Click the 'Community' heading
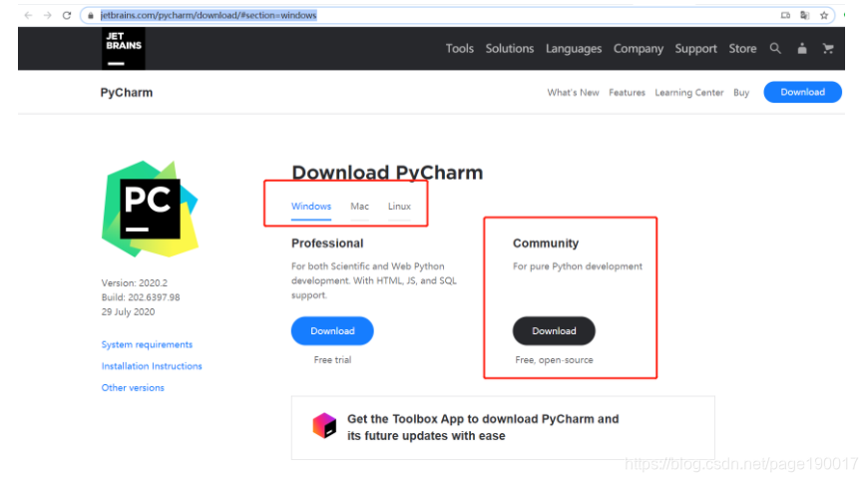The height and width of the screenshot is (482, 868). click(546, 243)
